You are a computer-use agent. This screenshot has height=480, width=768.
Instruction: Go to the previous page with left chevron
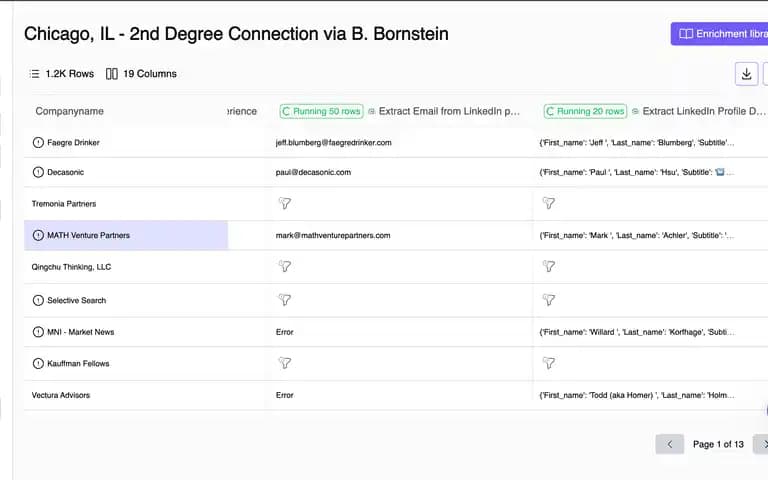coord(670,444)
